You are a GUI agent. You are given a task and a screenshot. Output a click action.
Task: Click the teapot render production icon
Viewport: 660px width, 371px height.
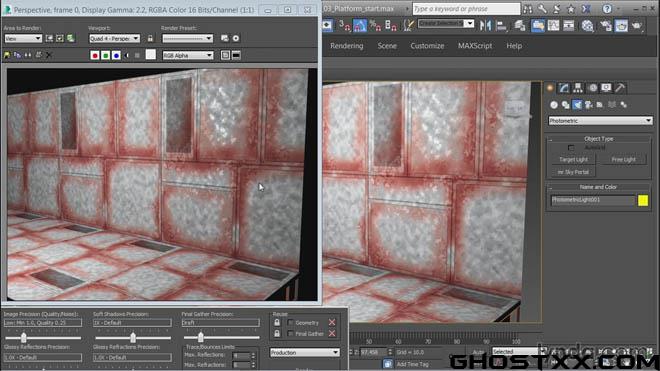(x=637, y=26)
